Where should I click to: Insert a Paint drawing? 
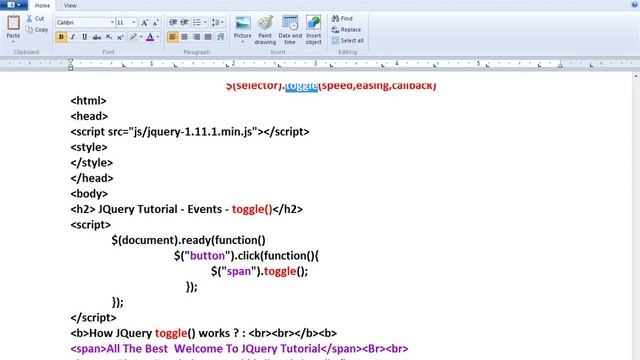click(265, 30)
